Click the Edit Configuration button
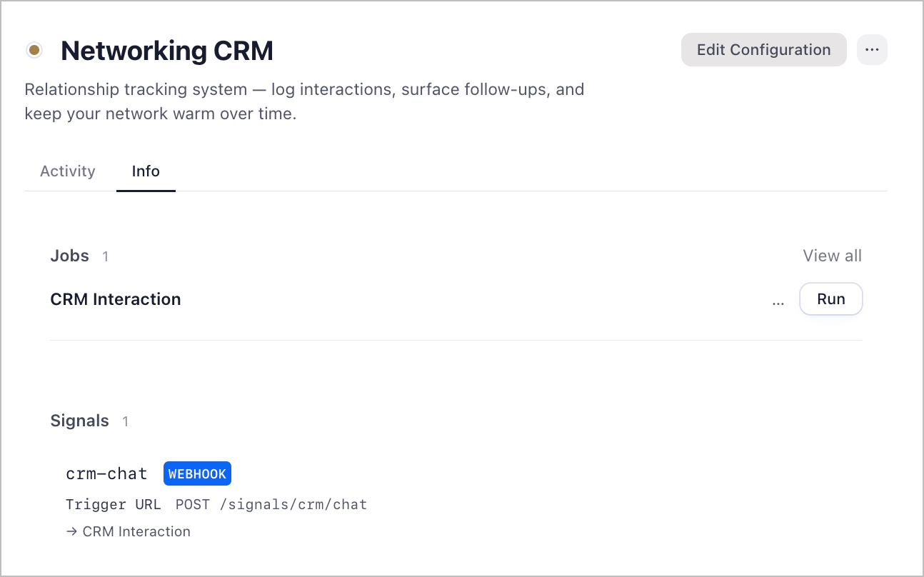Viewport: 924px width, 577px height. pyautogui.click(x=763, y=50)
